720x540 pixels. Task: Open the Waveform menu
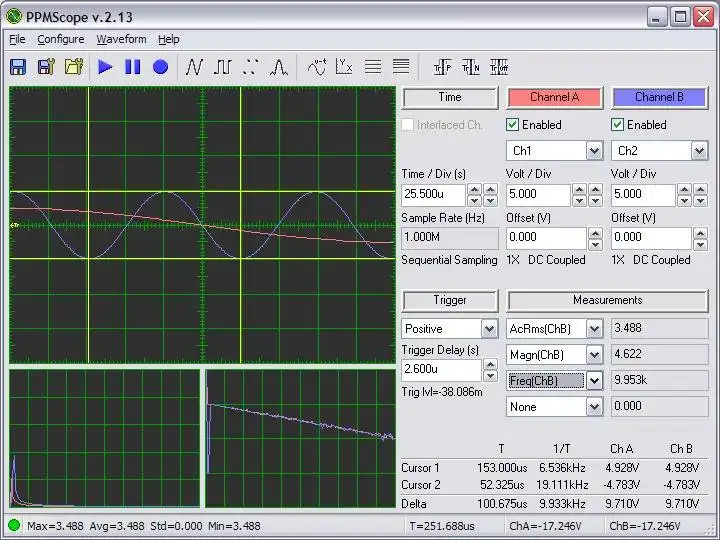[x=121, y=39]
